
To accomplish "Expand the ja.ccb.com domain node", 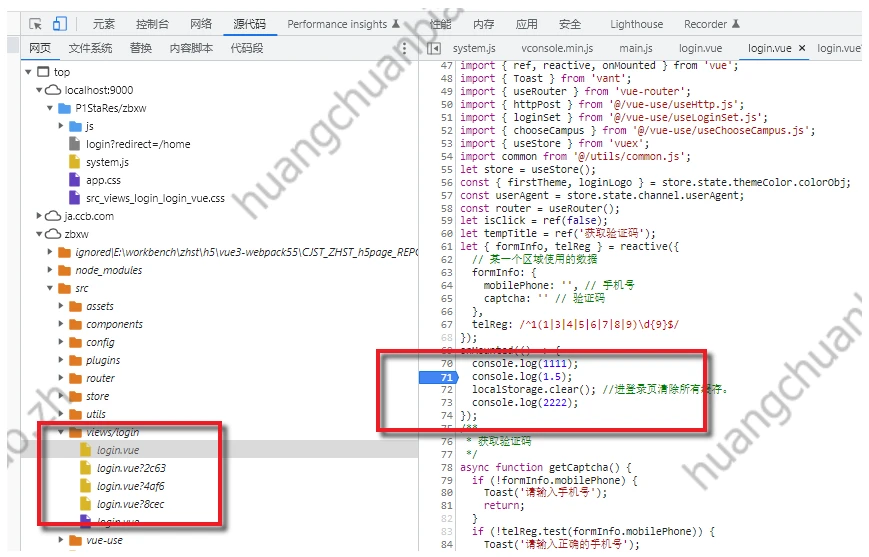I will 39,215.
